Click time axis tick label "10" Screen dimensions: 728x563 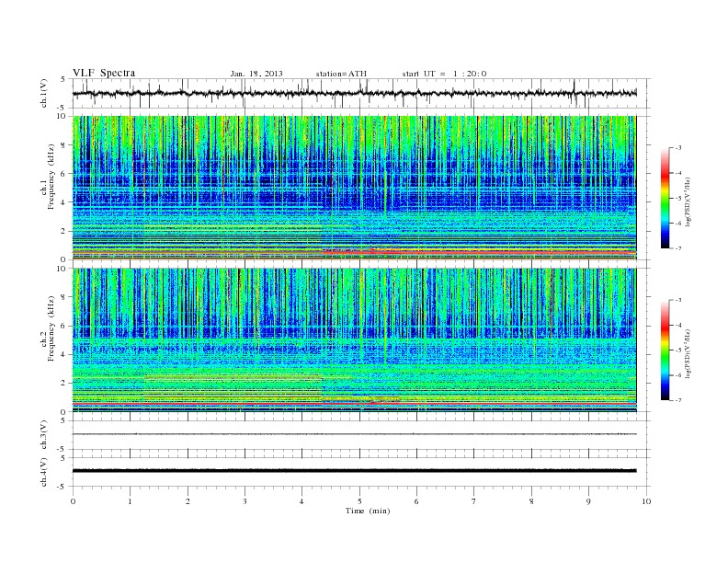tap(646, 501)
